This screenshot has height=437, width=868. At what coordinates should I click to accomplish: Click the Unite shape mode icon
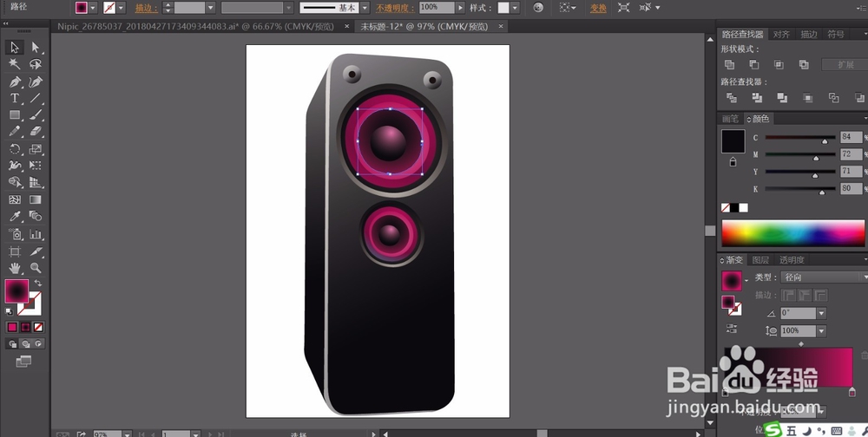point(730,65)
